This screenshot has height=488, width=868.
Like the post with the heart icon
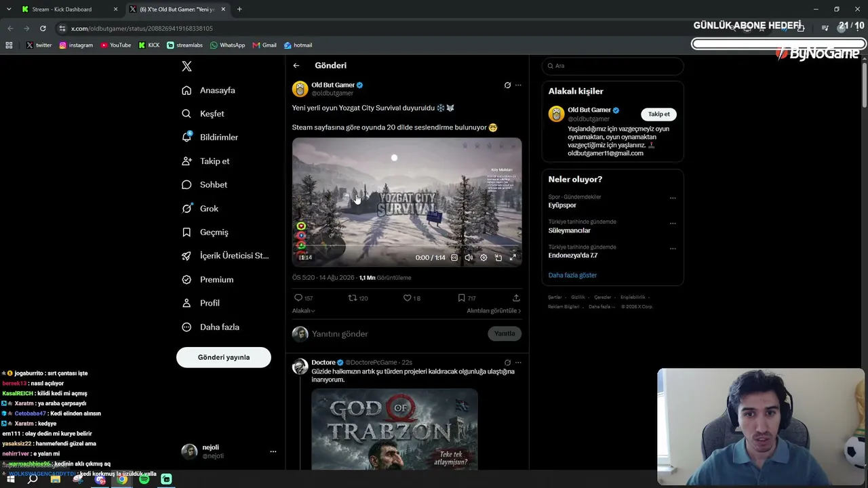coord(407,298)
